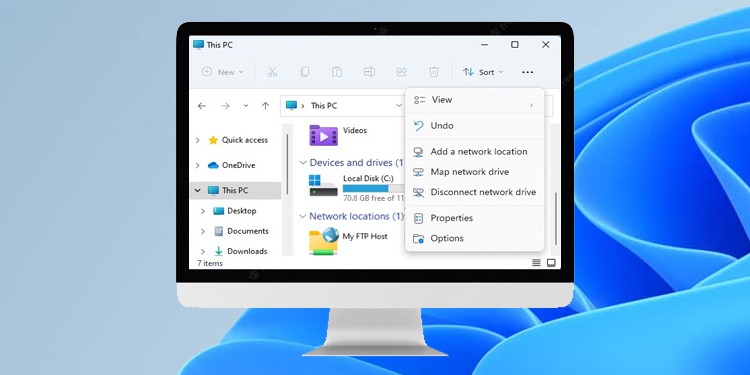The height and width of the screenshot is (375, 750).
Task: Select Desktop in navigation pane
Action: [x=242, y=211]
